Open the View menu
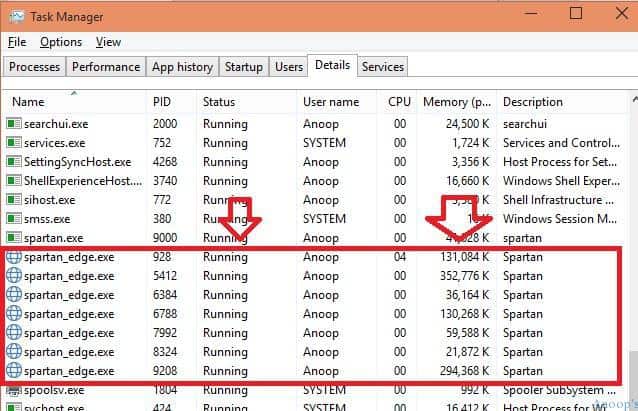This screenshot has height=411, width=638. click(x=108, y=42)
